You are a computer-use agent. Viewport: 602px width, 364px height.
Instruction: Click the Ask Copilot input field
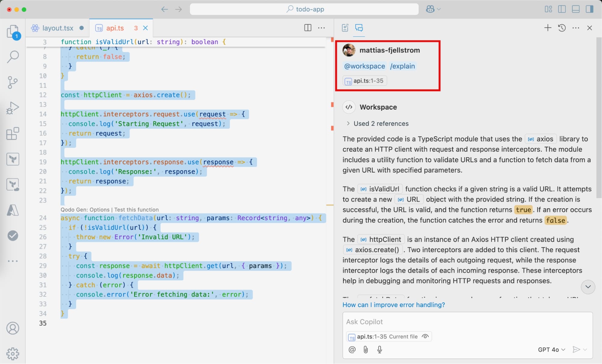coord(467,322)
